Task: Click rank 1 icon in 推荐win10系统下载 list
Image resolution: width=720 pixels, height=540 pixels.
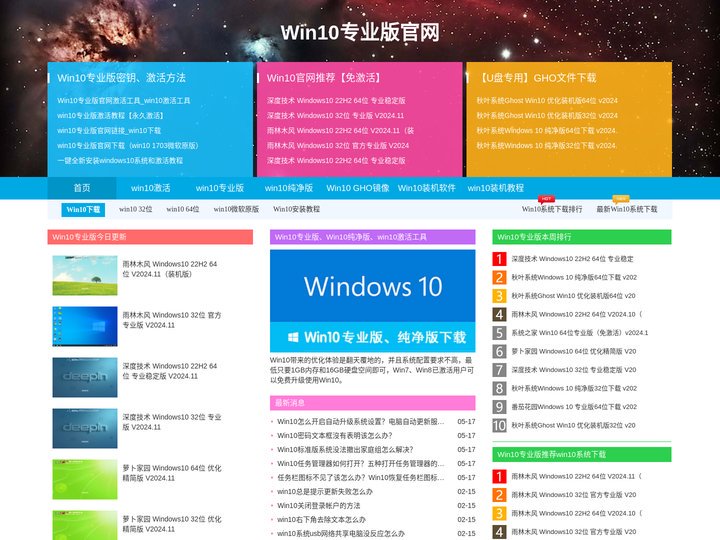Action: pyautogui.click(x=499, y=476)
